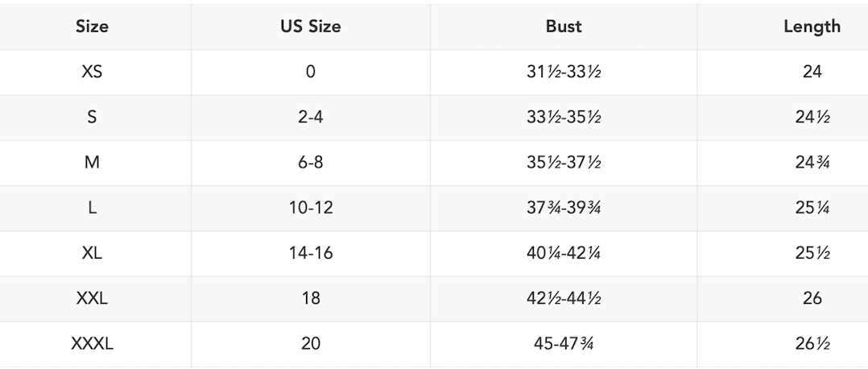868x369 pixels.
Task: Click the Length column header
Action: pyautogui.click(x=812, y=27)
